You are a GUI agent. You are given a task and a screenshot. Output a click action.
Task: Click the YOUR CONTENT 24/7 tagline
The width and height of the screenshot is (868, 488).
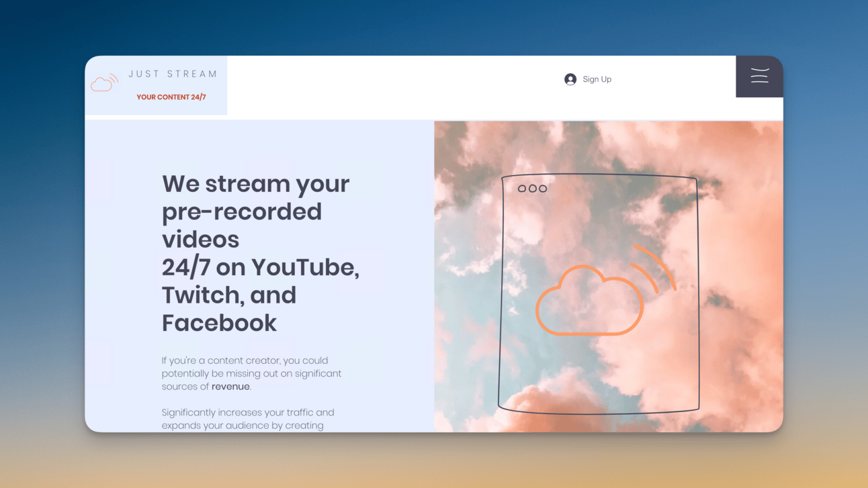(171, 97)
